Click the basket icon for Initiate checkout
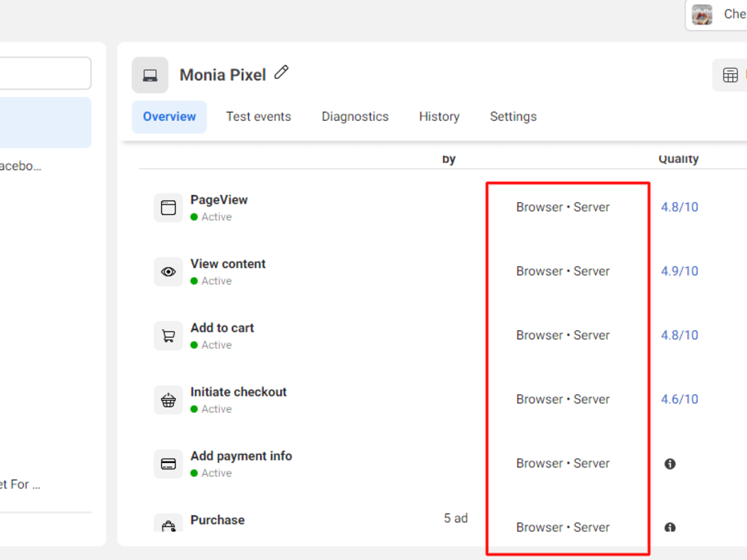747x560 pixels. [x=168, y=399]
